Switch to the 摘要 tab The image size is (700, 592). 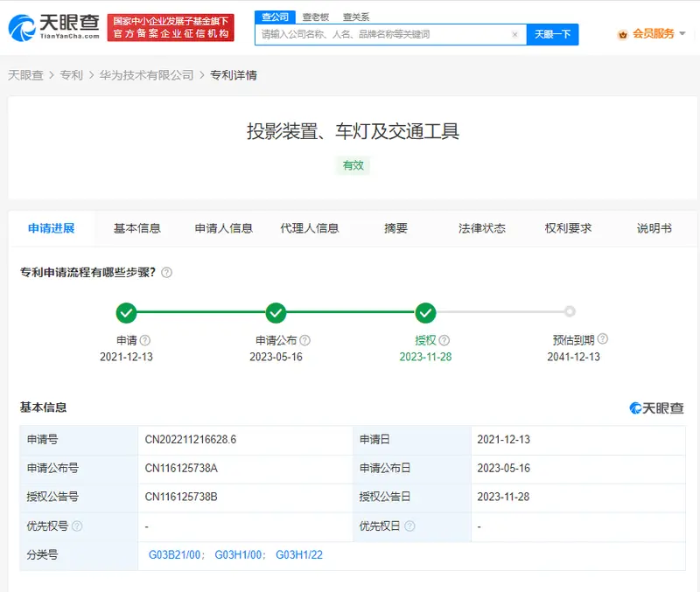[x=396, y=228]
